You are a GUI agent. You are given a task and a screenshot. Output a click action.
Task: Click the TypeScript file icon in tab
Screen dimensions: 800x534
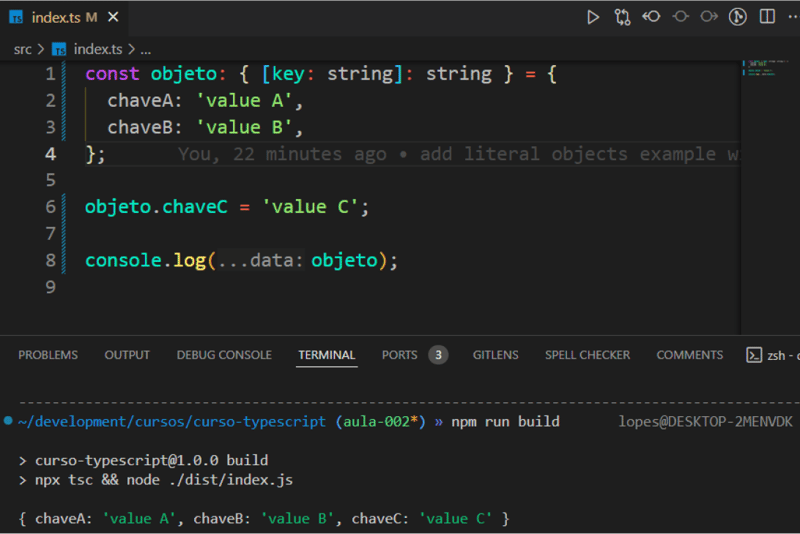pos(16,17)
